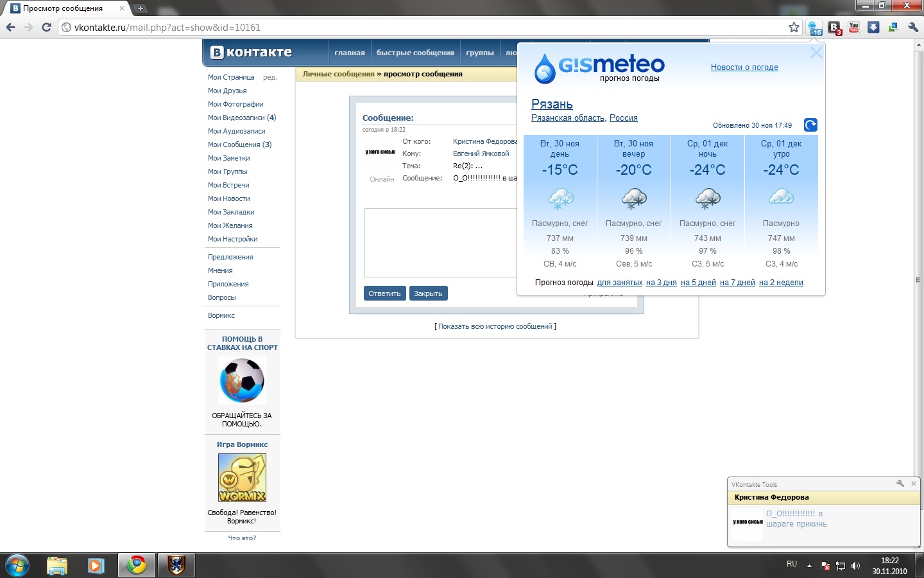The width and height of the screenshot is (924, 578).
Task: Open the blue download-arrow extension icon
Action: (x=873, y=27)
